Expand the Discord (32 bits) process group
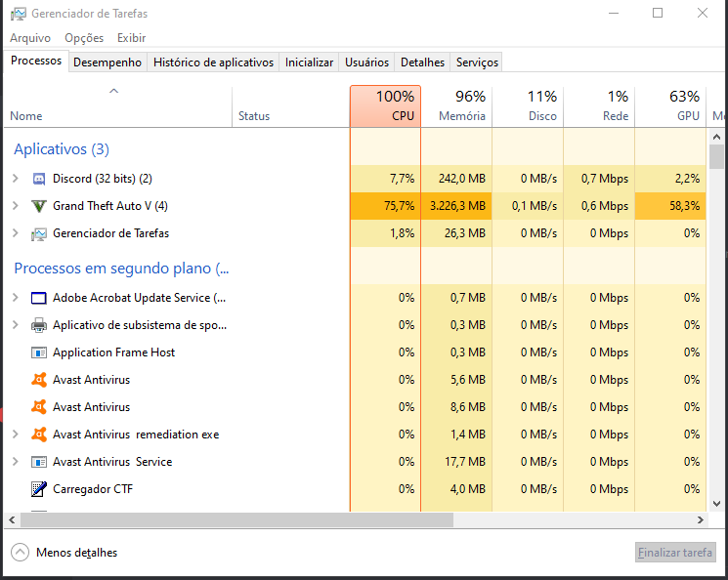 click(16, 178)
